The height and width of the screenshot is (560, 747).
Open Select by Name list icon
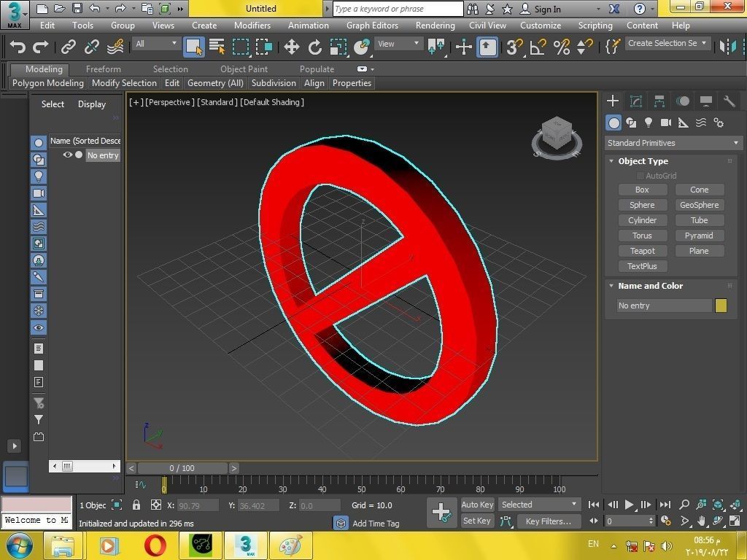(x=217, y=47)
